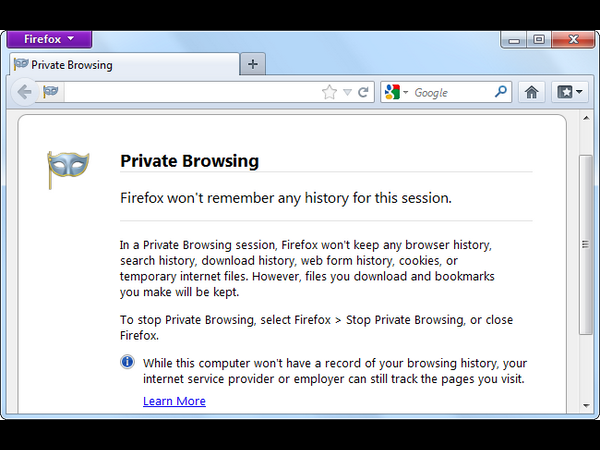Maximize the Firefox window

tap(539, 39)
